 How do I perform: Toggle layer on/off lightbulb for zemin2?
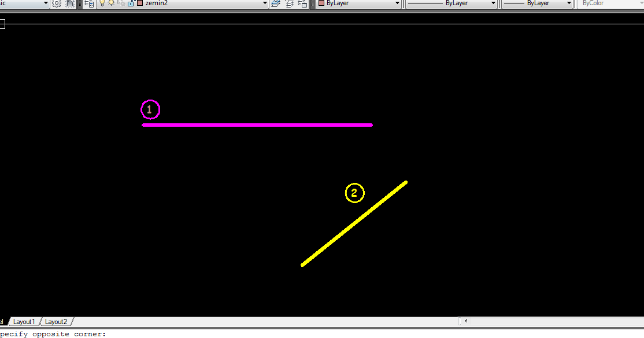pyautogui.click(x=102, y=3)
